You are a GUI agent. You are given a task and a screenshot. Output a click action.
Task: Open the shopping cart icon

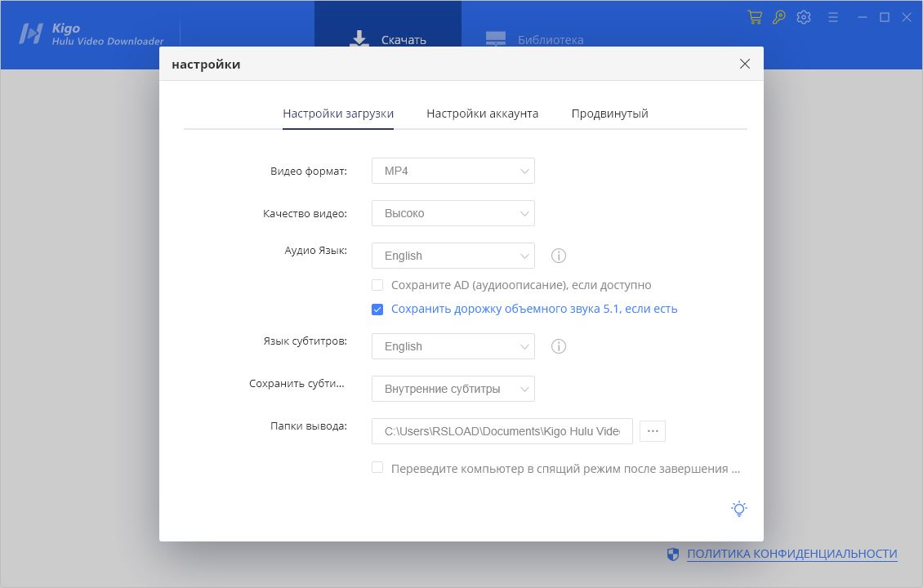tap(754, 16)
